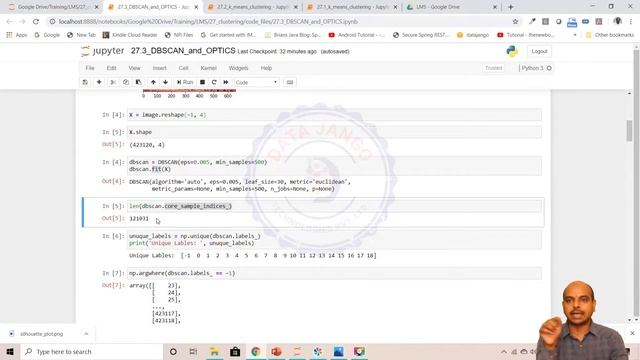Open the Secure Spring REST bookmark

pos(420,35)
